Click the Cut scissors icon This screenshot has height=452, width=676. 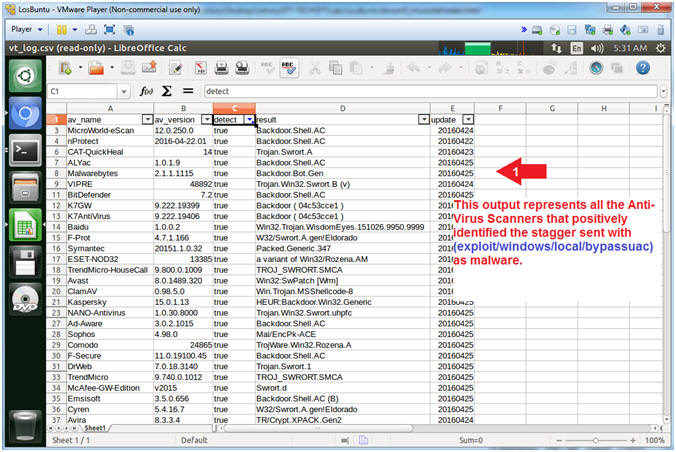(315, 68)
